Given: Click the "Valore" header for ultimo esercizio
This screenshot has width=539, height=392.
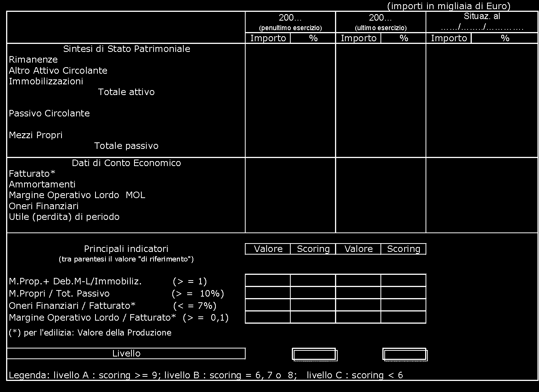Looking at the screenshot, I should [358, 249].
